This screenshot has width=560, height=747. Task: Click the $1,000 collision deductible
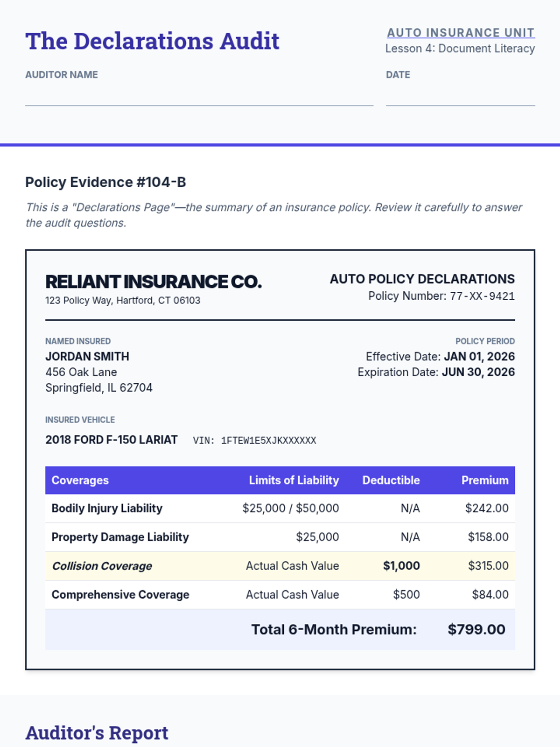[x=401, y=566]
